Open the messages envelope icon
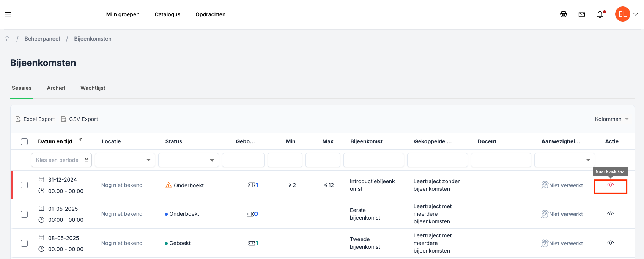 [x=581, y=14]
